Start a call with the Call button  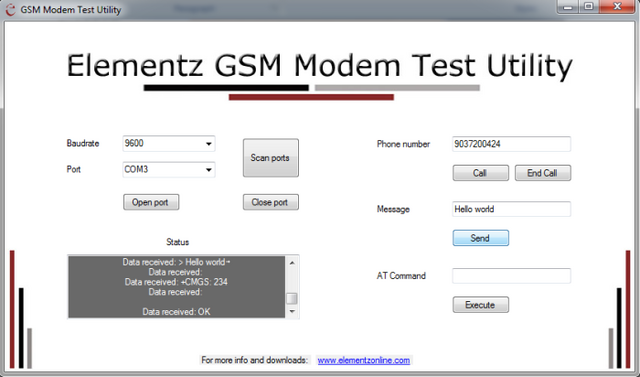click(480, 173)
